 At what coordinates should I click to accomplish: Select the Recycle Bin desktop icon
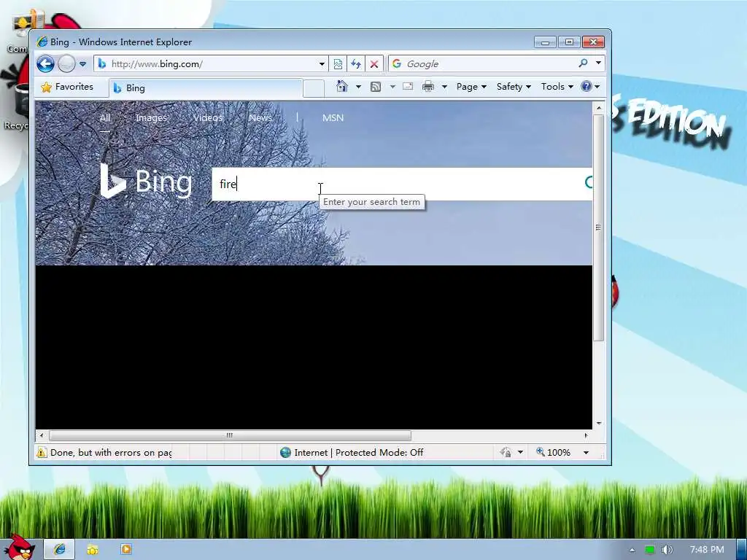(18, 107)
